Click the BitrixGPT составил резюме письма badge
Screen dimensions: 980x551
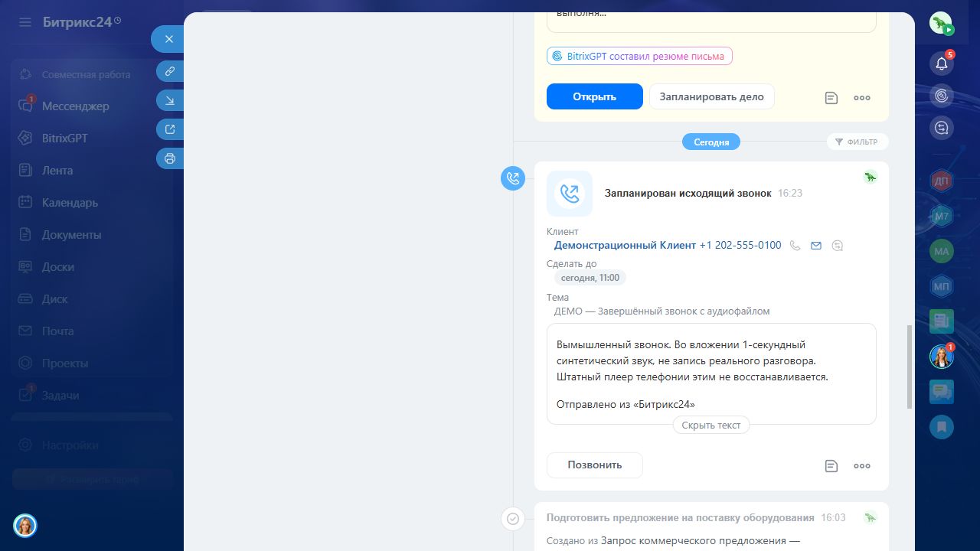(x=639, y=56)
